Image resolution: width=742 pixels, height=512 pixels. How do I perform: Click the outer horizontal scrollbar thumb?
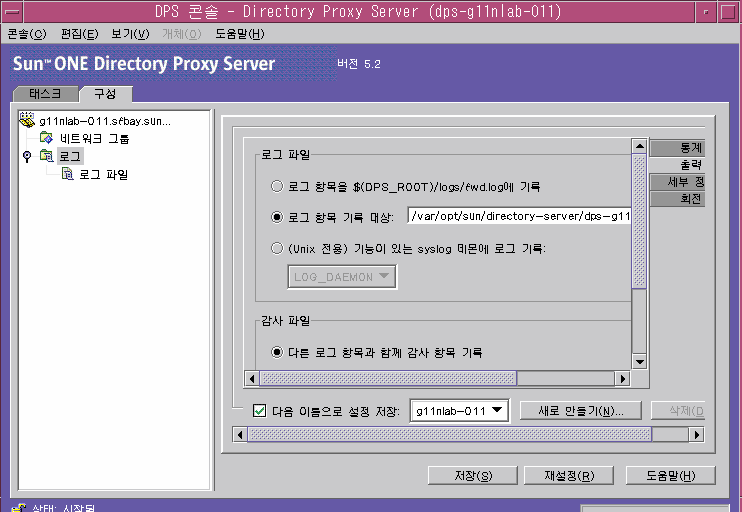[x=450, y=434]
